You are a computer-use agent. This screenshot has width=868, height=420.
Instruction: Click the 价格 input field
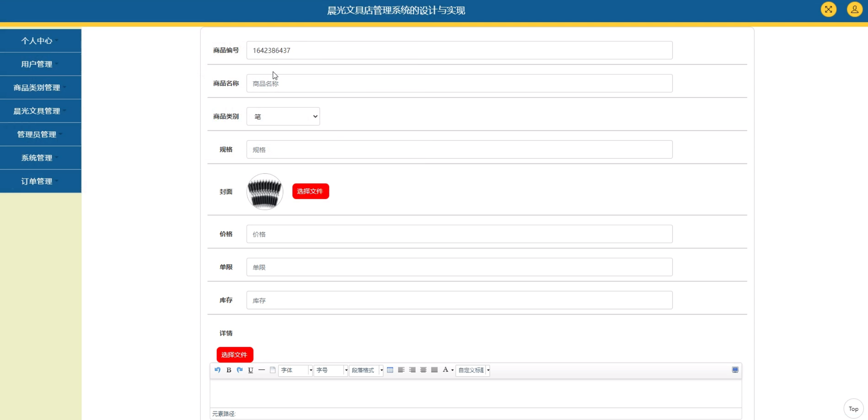point(459,234)
